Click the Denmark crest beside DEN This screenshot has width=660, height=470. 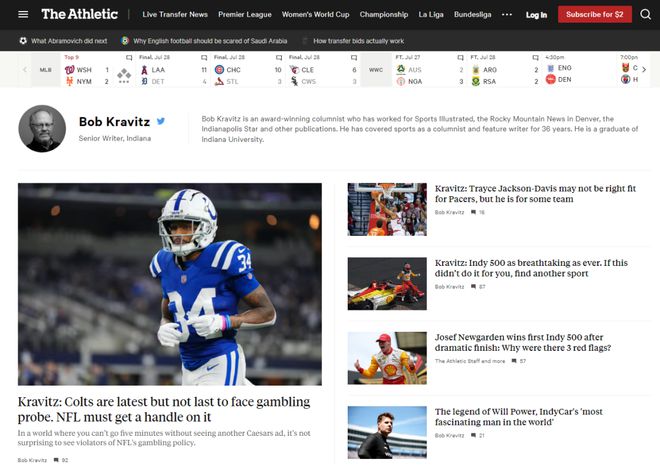click(551, 79)
